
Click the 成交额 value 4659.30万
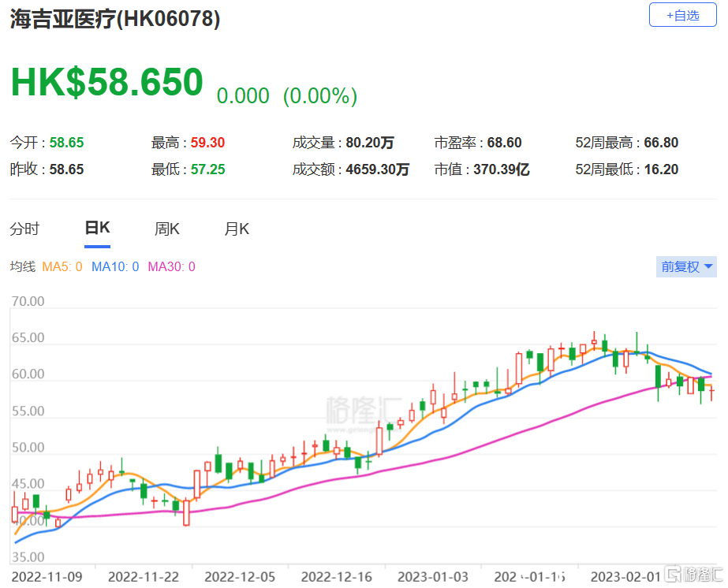(378, 169)
